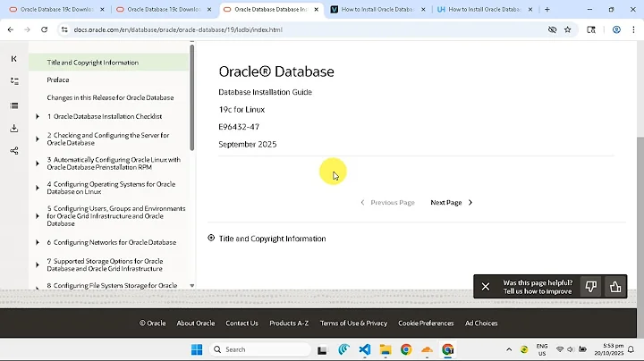Open About Oracle footer link
The height and width of the screenshot is (361, 644).
tap(196, 323)
